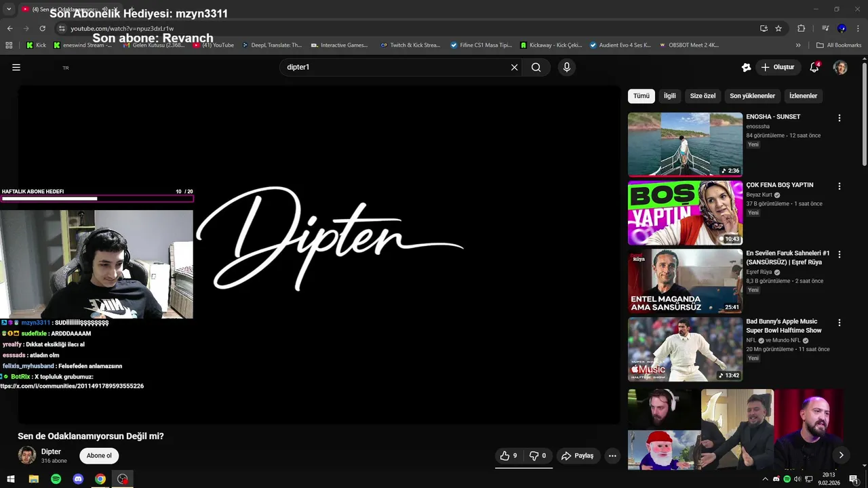This screenshot has height=488, width=868.
Task: Open the Dipter channel name link
Action: (51, 451)
